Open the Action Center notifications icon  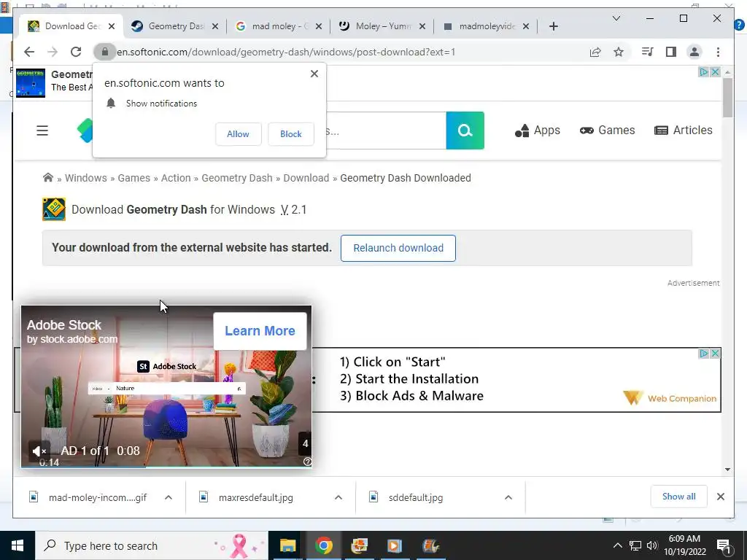pos(724,545)
